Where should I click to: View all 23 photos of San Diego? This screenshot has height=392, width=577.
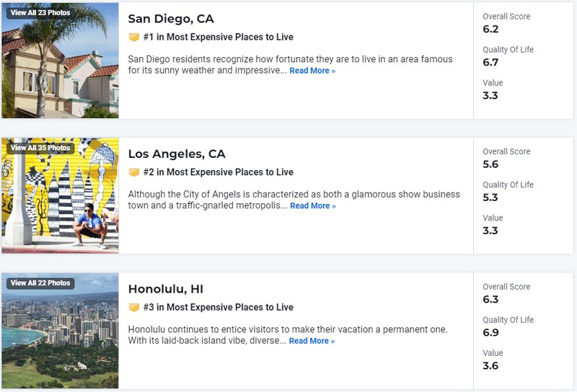click(40, 12)
